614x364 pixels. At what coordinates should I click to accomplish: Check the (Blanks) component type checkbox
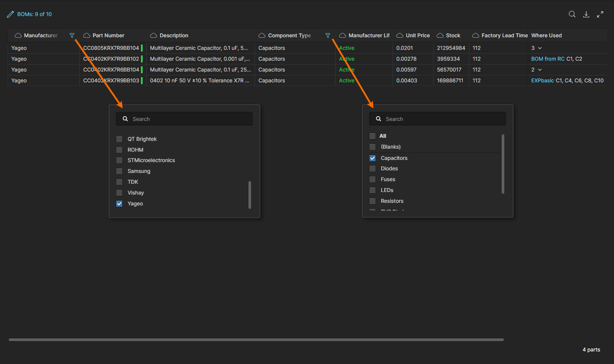point(372,146)
